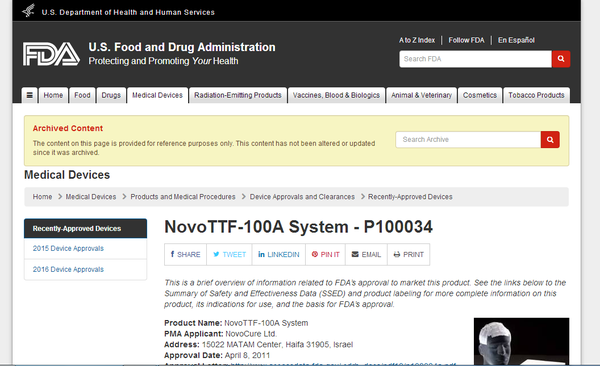Open the Drugs tab

[x=111, y=95]
